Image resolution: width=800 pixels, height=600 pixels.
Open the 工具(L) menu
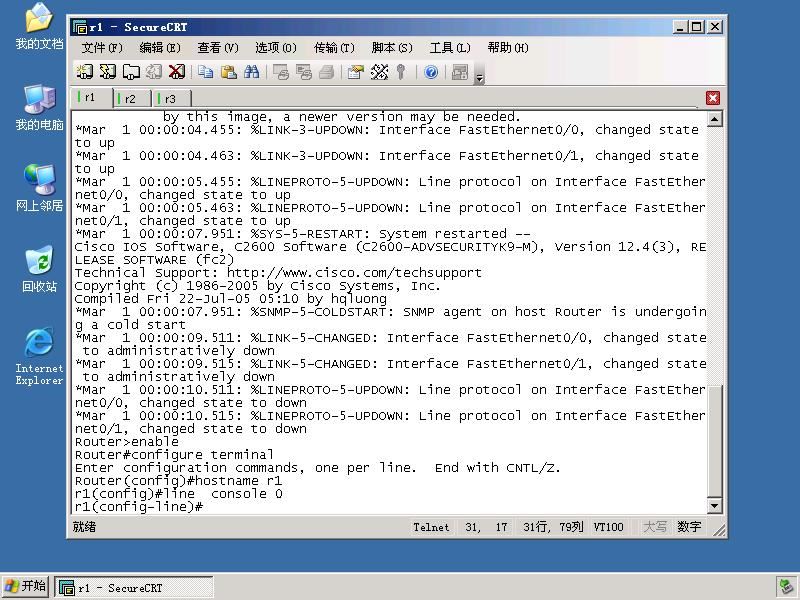click(x=449, y=48)
